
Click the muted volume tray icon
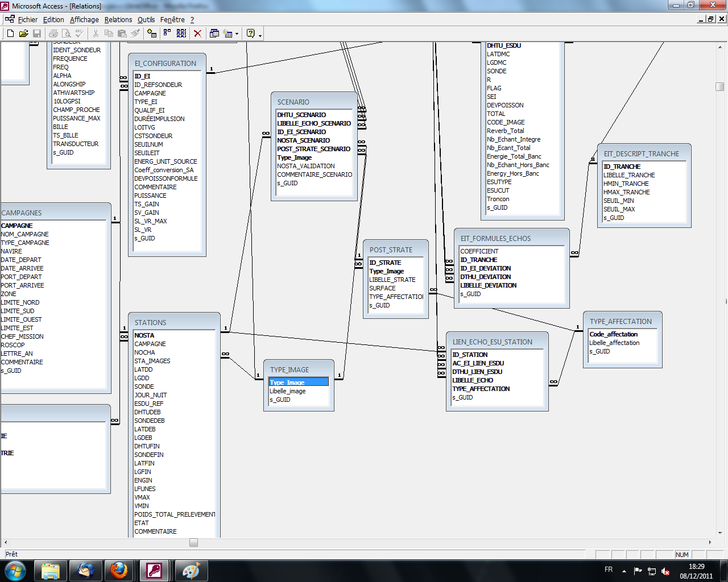coord(665,571)
